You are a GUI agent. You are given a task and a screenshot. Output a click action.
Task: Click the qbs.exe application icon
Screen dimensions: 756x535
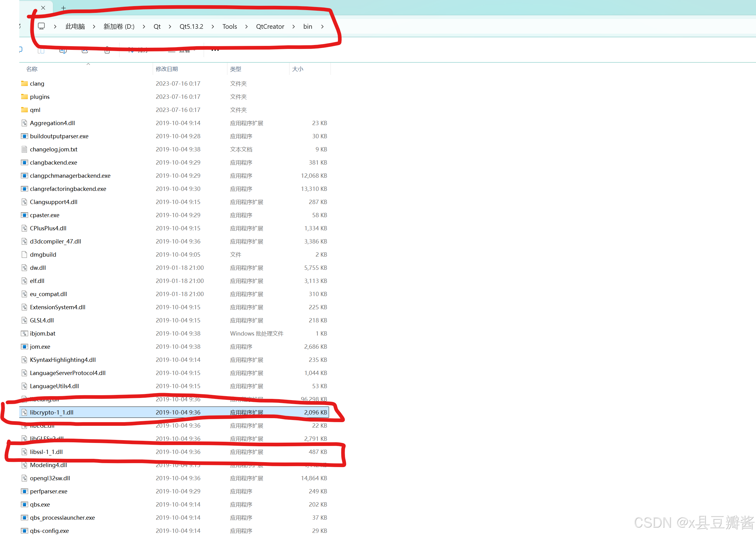pos(24,504)
